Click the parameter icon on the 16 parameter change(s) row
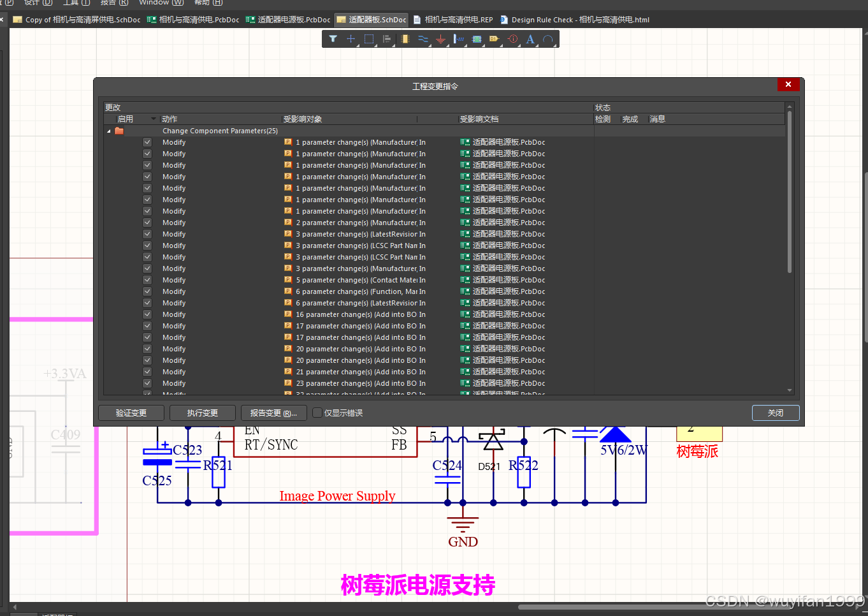 point(288,314)
